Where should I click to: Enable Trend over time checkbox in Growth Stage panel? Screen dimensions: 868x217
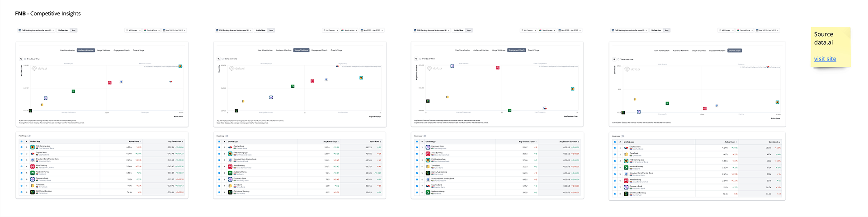pyautogui.click(x=618, y=59)
